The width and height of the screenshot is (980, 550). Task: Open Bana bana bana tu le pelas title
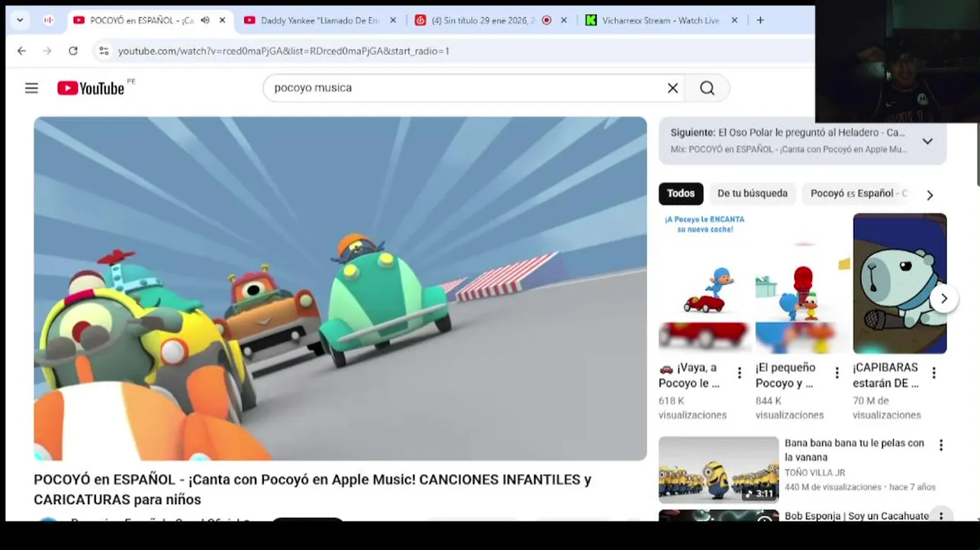pyautogui.click(x=854, y=450)
